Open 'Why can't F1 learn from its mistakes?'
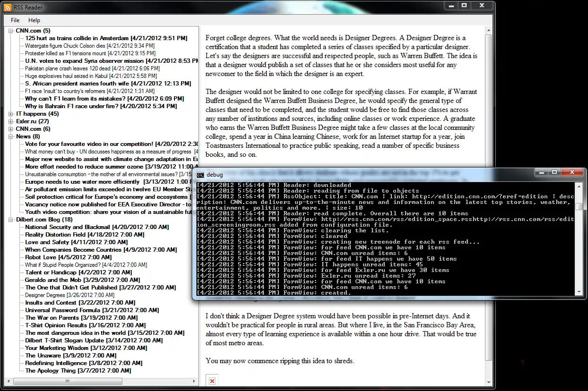The image size is (588, 391). (x=104, y=99)
